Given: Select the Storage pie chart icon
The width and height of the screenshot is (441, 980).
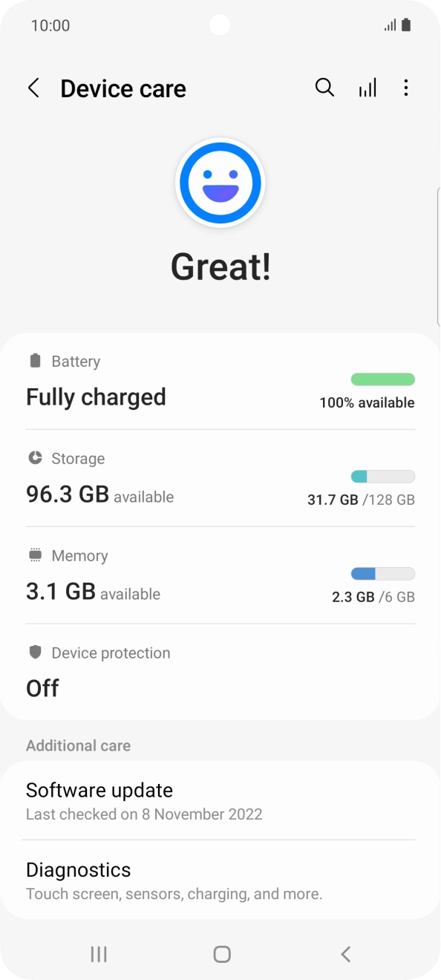Looking at the screenshot, I should 34,458.
